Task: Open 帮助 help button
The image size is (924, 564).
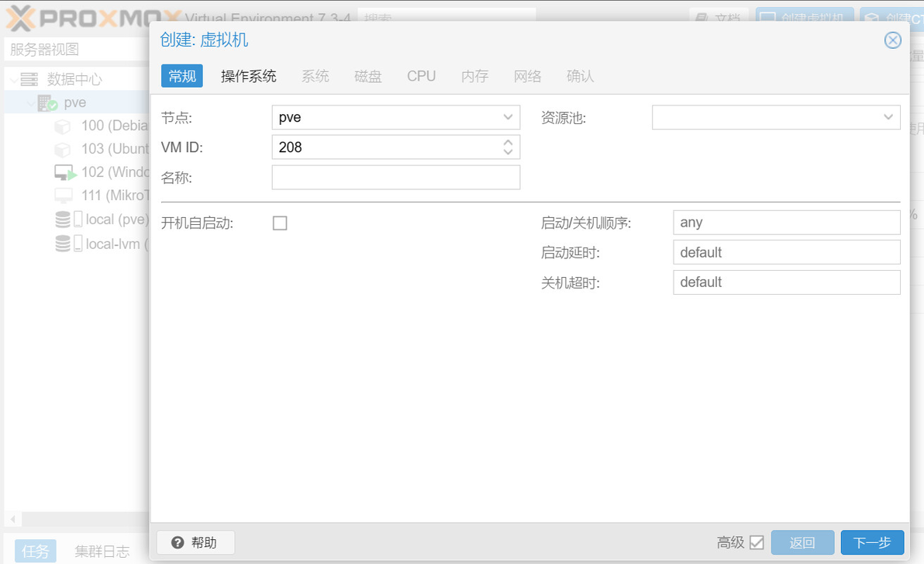Action: point(195,542)
